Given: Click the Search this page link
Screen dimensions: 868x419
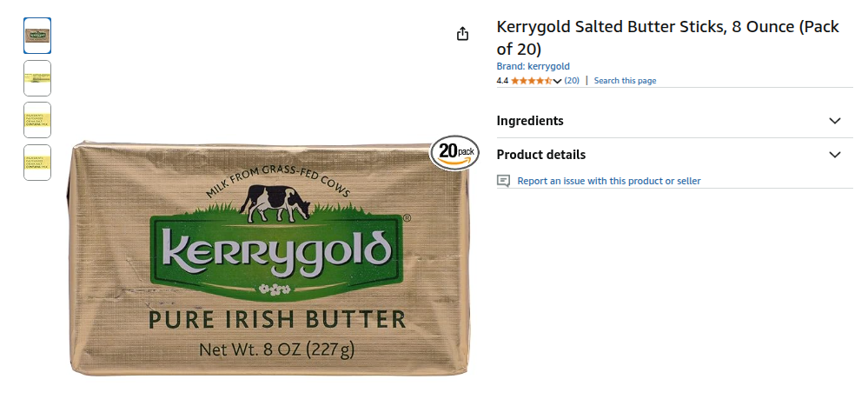Looking at the screenshot, I should (x=625, y=81).
